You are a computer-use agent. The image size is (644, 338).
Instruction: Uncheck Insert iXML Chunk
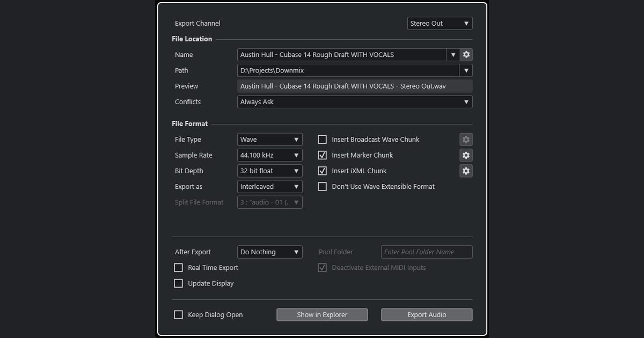pyautogui.click(x=323, y=171)
